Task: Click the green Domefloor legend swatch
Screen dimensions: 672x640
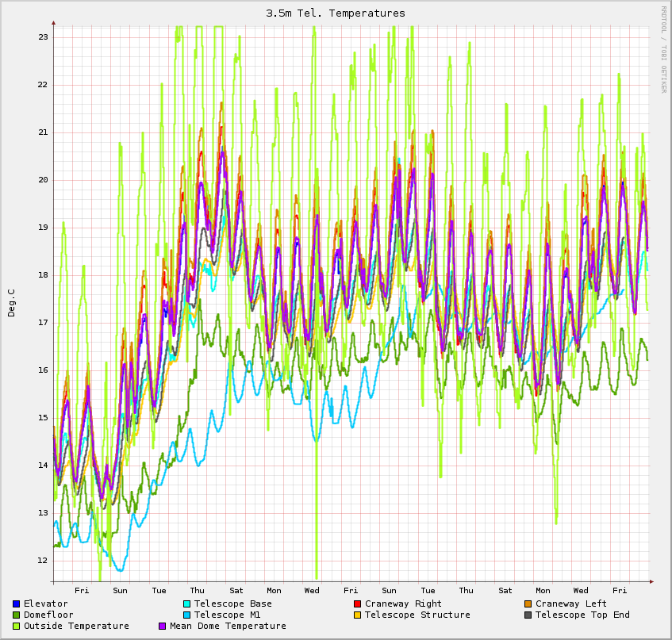Action: 17,615
